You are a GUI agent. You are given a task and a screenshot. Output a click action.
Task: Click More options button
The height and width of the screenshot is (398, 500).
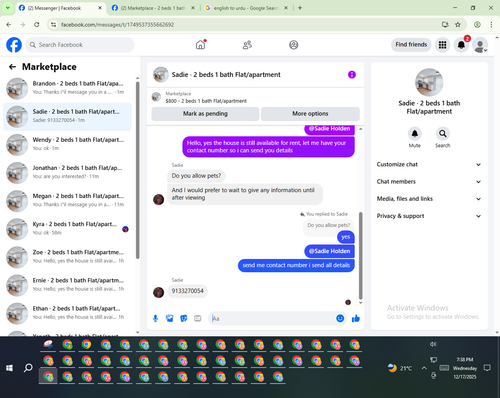pyautogui.click(x=310, y=114)
